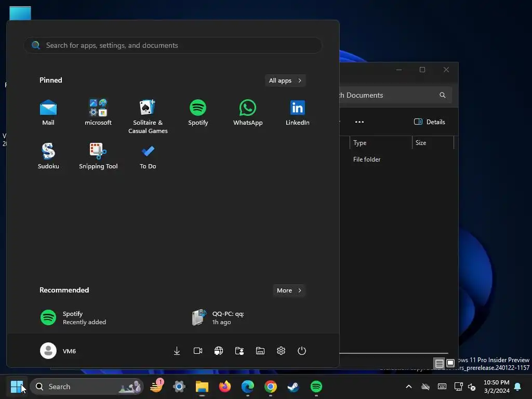This screenshot has width=532, height=399.
Task: Launch the Sudoku game
Action: tap(48, 156)
